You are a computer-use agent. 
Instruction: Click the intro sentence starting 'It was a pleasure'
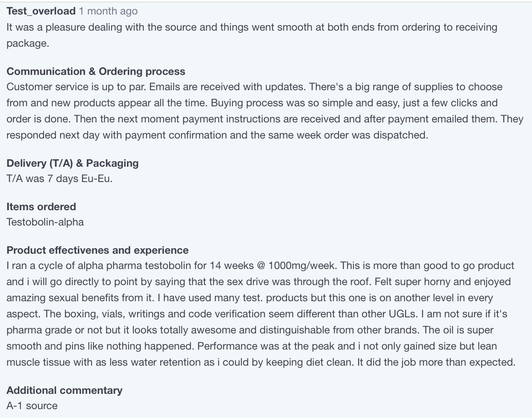251,27
